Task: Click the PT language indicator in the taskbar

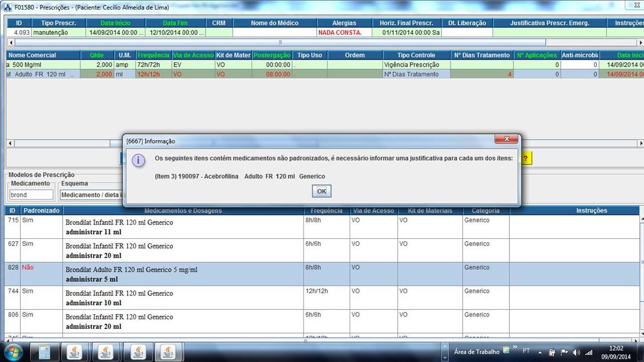Action: click(526, 352)
